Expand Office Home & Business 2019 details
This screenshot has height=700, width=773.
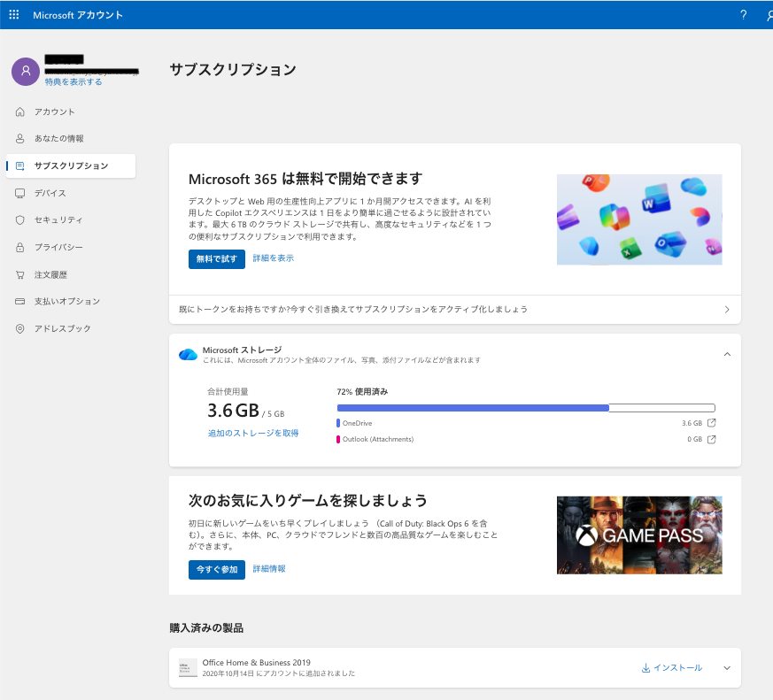(x=727, y=668)
